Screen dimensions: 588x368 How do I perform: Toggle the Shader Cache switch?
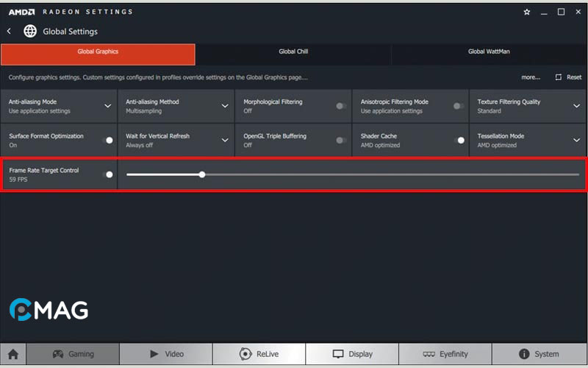pos(459,141)
